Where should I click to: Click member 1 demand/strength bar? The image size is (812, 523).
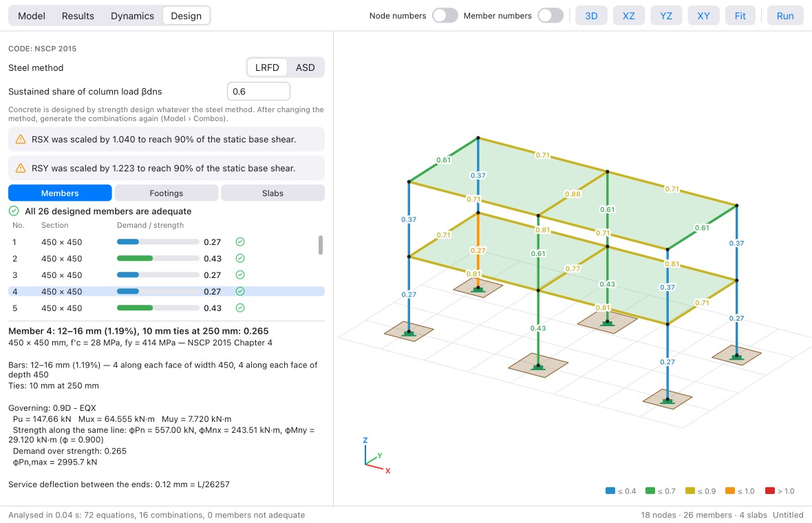point(158,242)
